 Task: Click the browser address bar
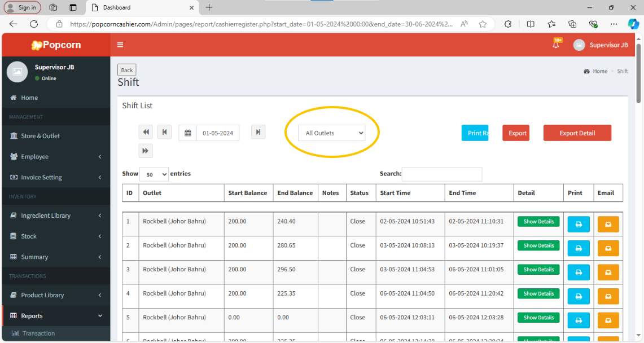point(261,24)
